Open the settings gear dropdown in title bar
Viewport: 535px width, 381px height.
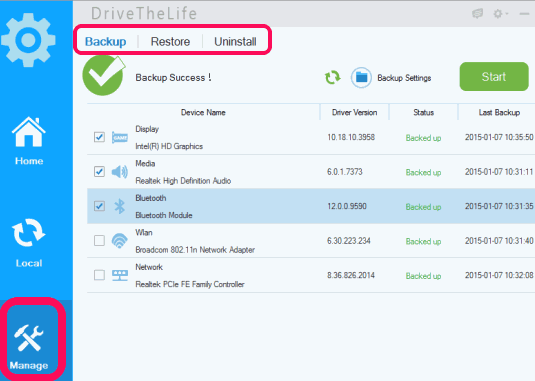(x=501, y=14)
